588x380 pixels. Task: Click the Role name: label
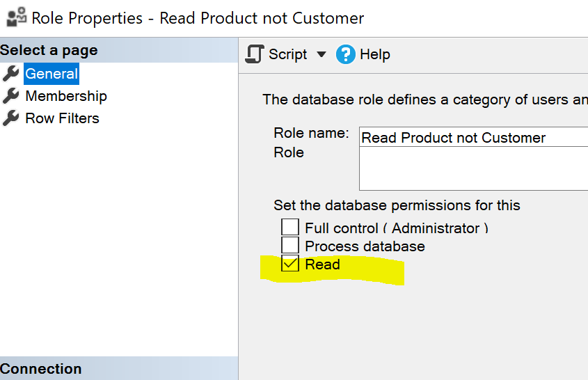[x=311, y=133]
